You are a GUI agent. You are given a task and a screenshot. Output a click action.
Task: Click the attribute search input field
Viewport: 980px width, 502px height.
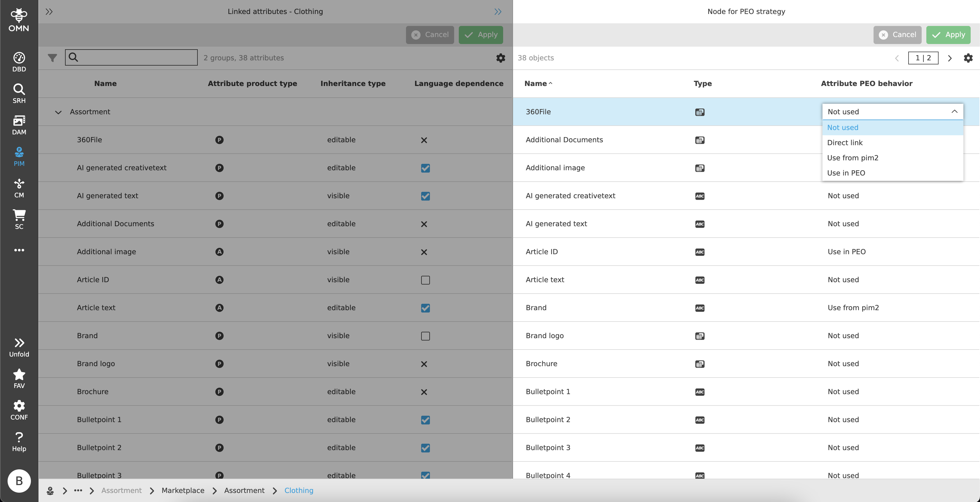point(137,57)
